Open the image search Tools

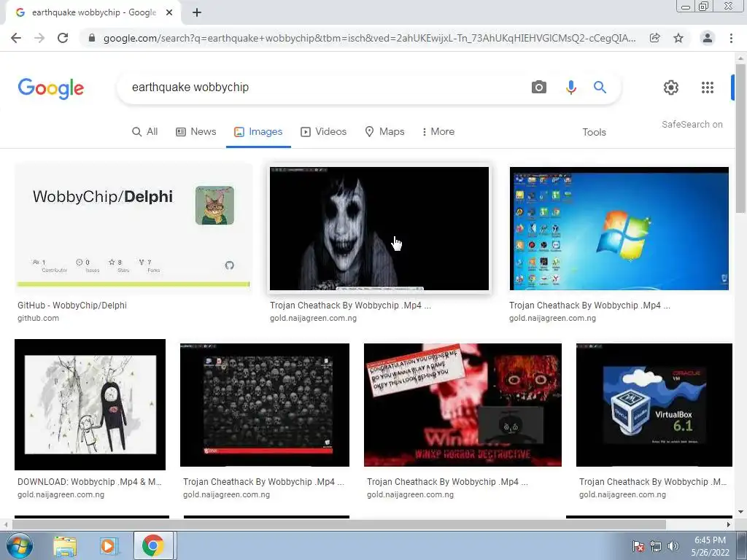pos(594,133)
